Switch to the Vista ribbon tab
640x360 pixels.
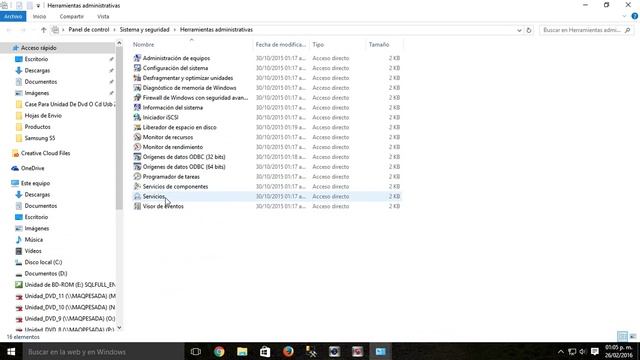point(103,16)
